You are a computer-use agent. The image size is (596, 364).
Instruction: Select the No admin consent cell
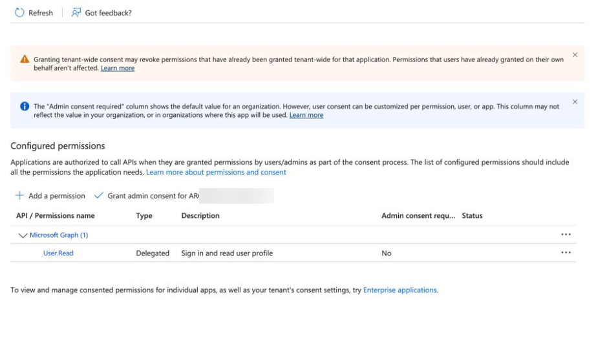click(x=387, y=253)
